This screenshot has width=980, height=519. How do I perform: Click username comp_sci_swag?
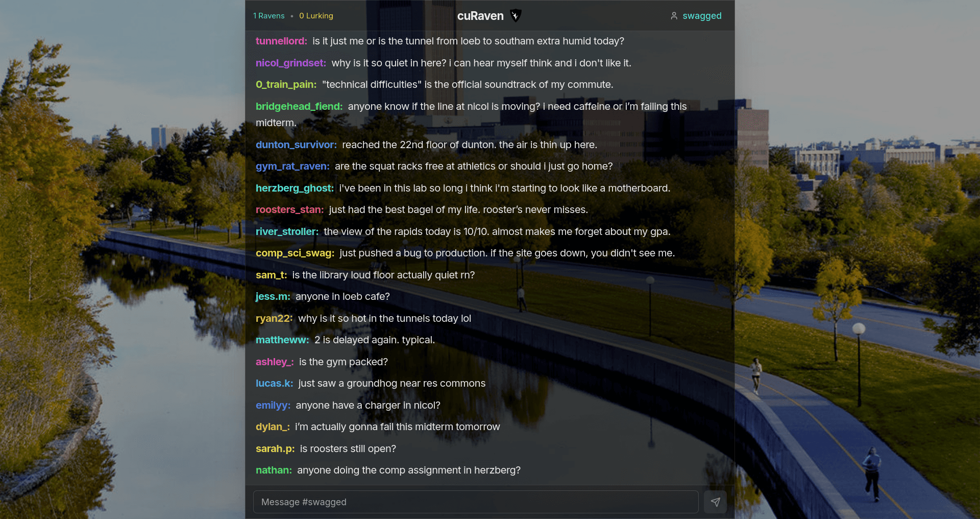pos(295,253)
